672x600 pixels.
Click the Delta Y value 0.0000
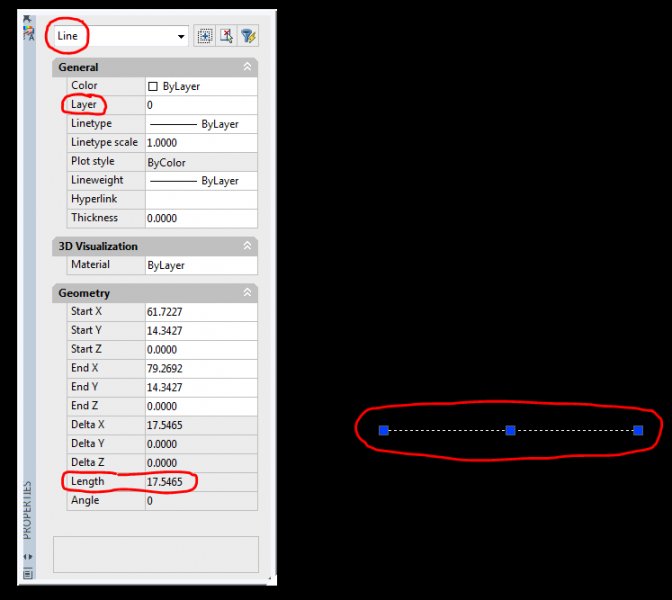tap(201, 444)
